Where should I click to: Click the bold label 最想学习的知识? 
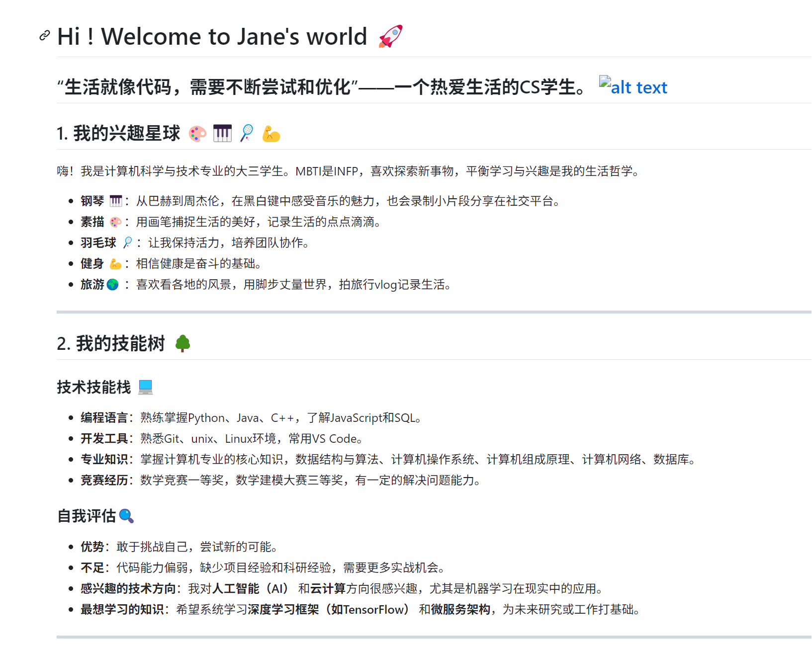[x=122, y=609]
